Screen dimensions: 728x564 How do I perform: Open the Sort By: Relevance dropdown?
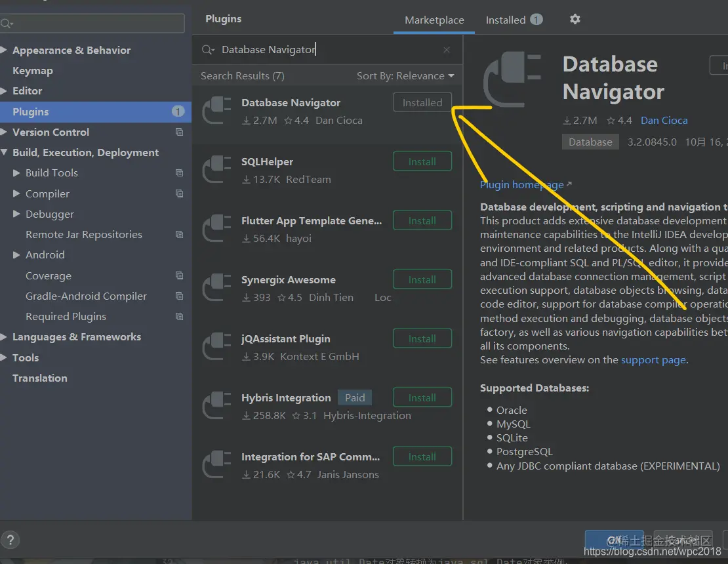pyautogui.click(x=405, y=75)
